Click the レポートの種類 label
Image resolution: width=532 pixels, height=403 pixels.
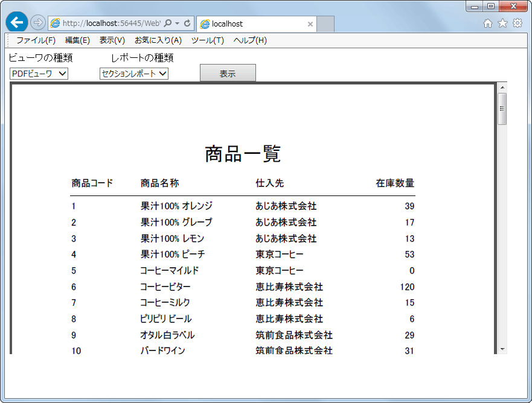click(x=142, y=58)
